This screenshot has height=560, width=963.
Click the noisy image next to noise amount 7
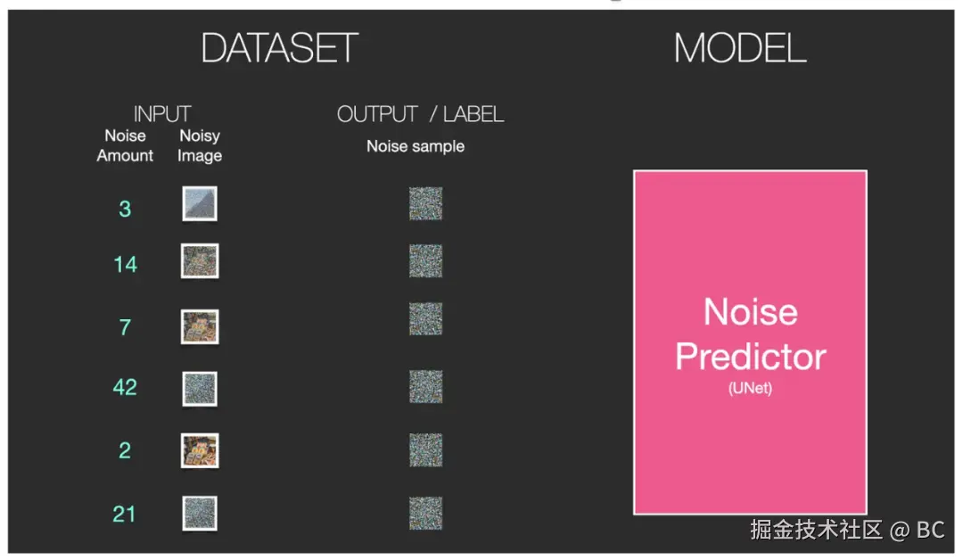click(x=200, y=326)
